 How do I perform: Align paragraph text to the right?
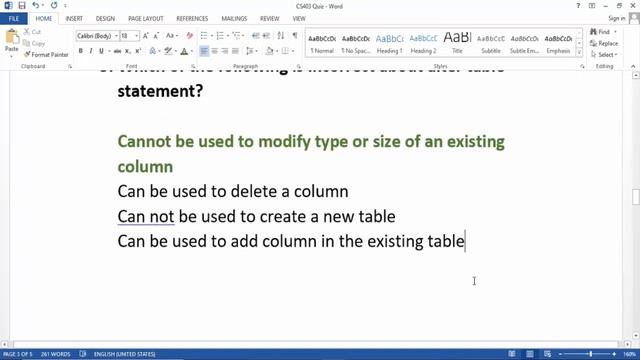pos(224,51)
